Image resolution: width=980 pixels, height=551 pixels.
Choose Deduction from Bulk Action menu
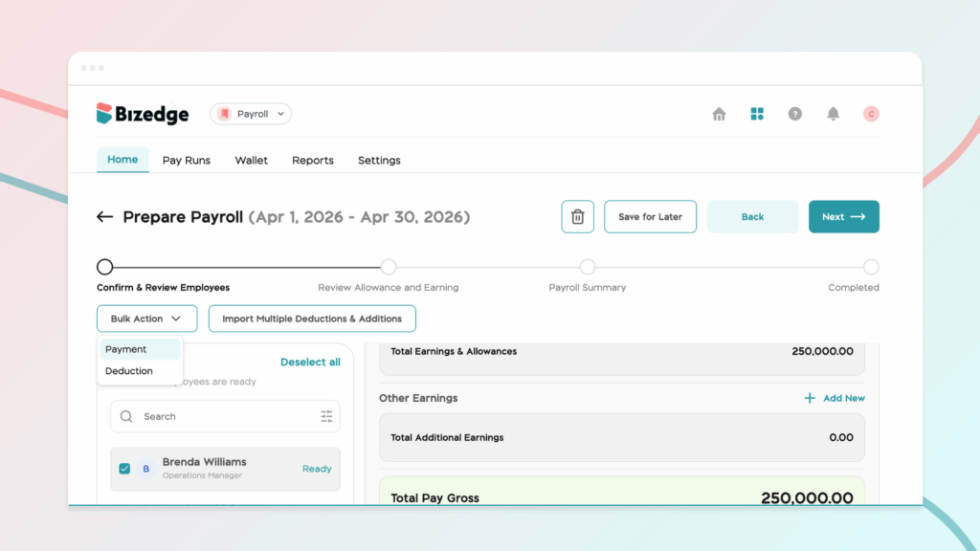tap(129, 371)
